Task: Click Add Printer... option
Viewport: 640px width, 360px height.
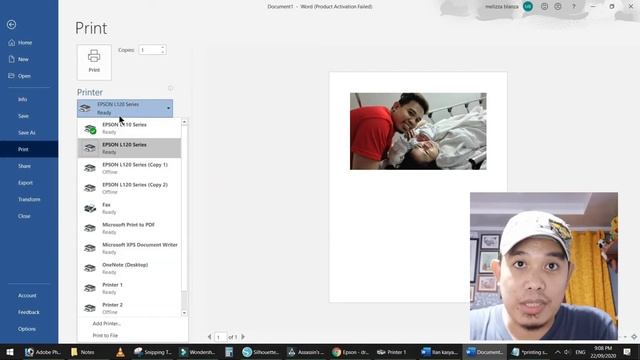Action: (x=107, y=323)
